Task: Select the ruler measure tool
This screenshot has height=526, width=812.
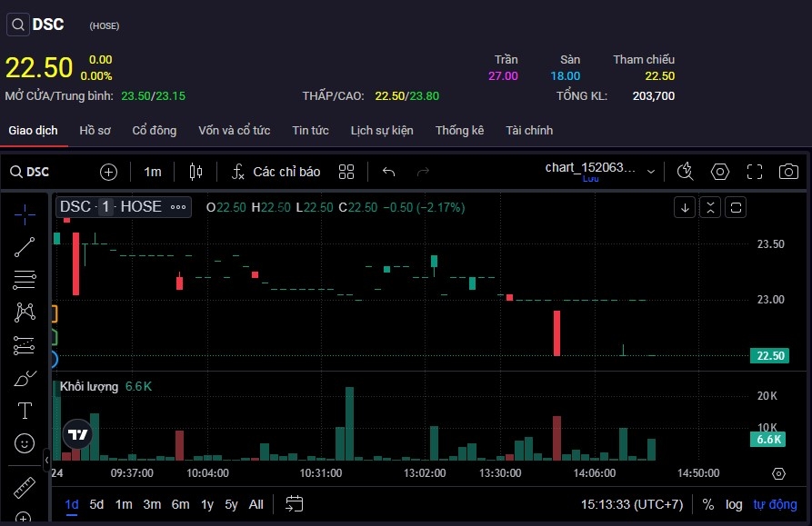Action: point(25,488)
